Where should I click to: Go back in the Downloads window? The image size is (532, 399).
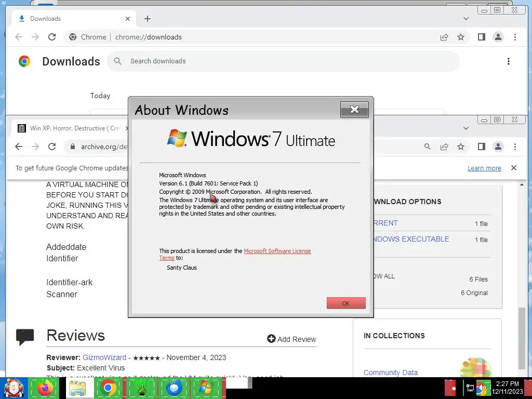click(19, 37)
